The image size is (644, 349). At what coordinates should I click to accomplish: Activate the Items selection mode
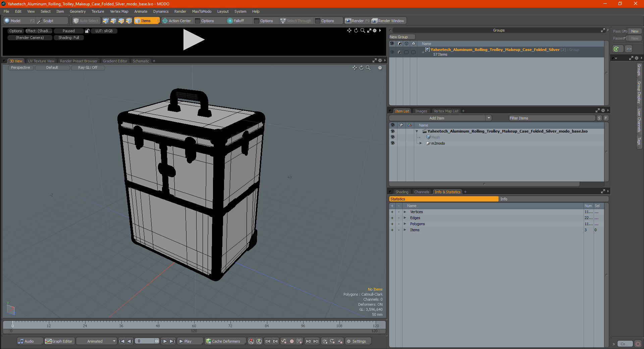147,21
